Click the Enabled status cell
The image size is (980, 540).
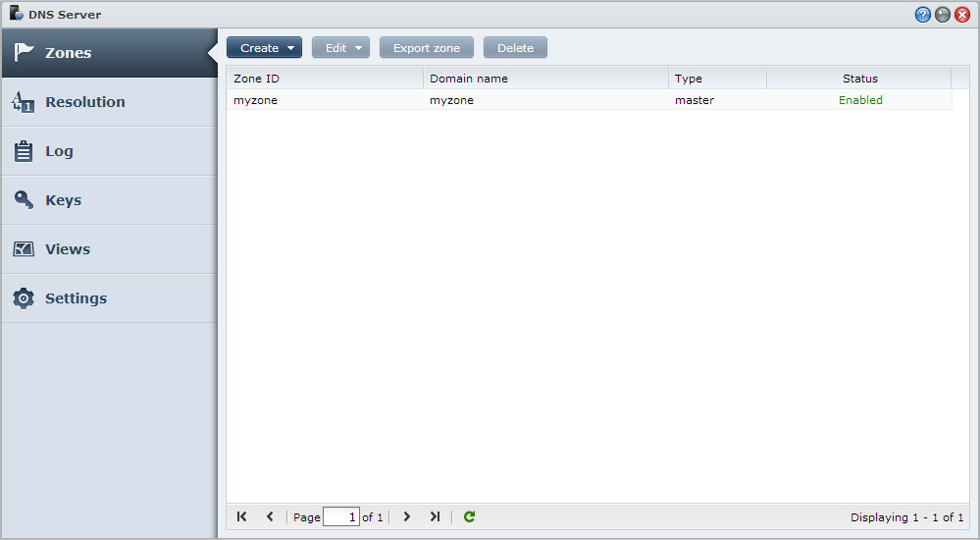(x=860, y=100)
